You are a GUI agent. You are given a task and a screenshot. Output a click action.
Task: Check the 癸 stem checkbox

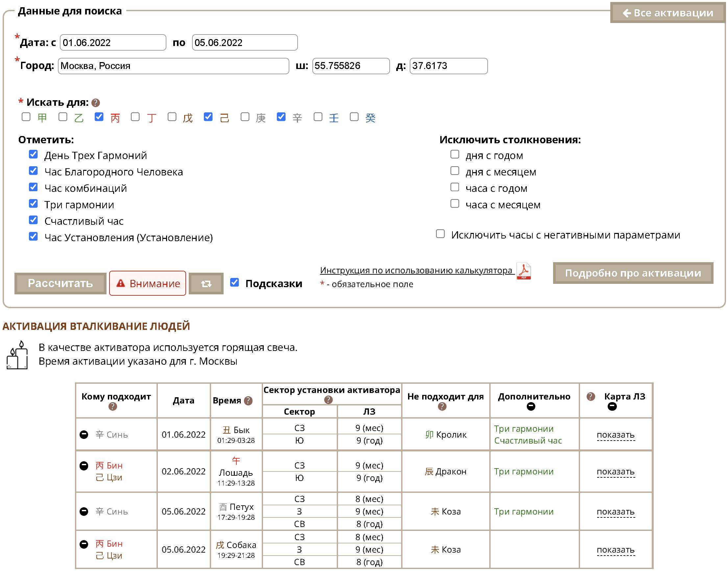point(354,117)
